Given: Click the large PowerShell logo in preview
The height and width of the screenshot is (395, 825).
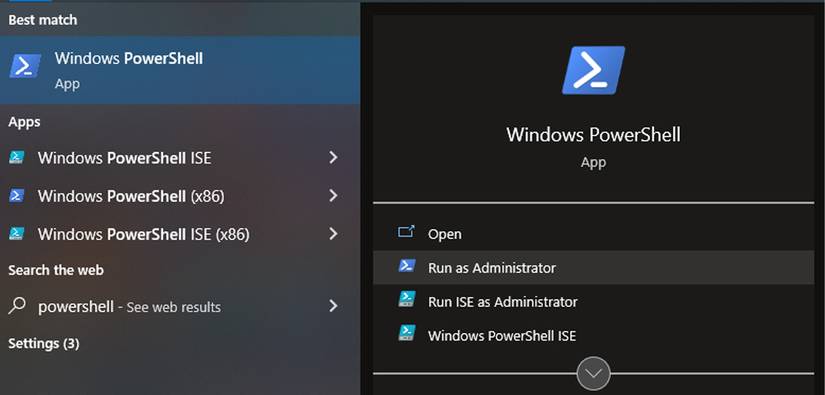Looking at the screenshot, I should [x=593, y=70].
